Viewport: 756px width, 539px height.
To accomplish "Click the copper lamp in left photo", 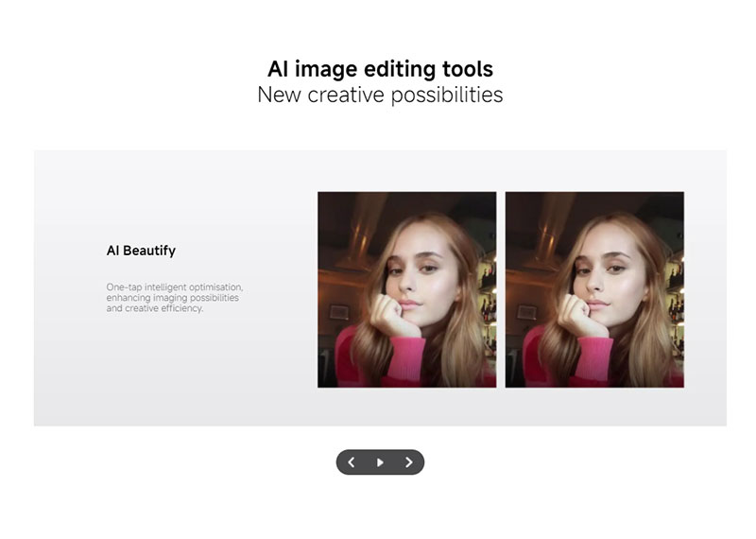I will [361, 241].
